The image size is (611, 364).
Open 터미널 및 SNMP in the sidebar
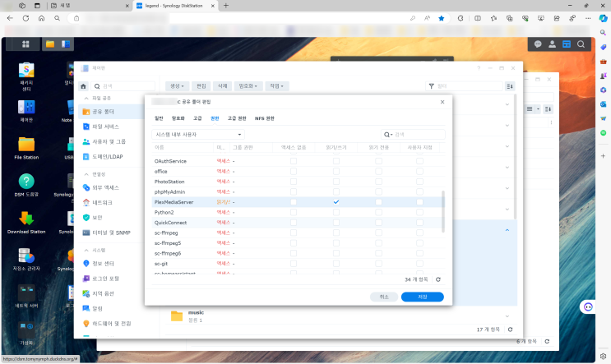click(112, 233)
